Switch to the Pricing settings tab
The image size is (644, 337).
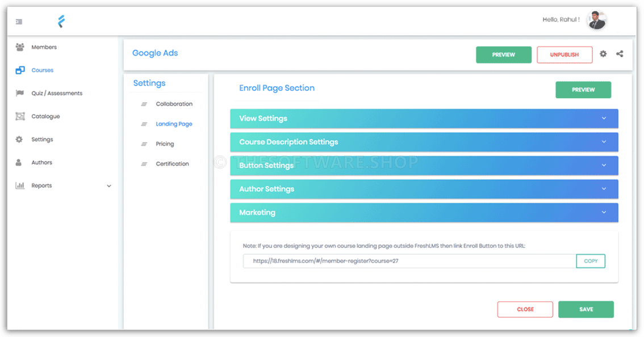[x=165, y=144]
